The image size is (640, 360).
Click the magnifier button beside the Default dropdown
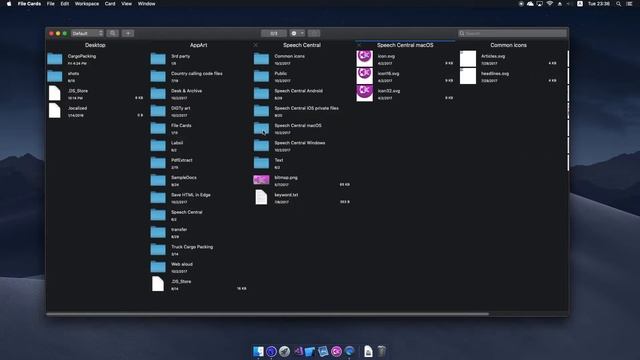(x=113, y=33)
